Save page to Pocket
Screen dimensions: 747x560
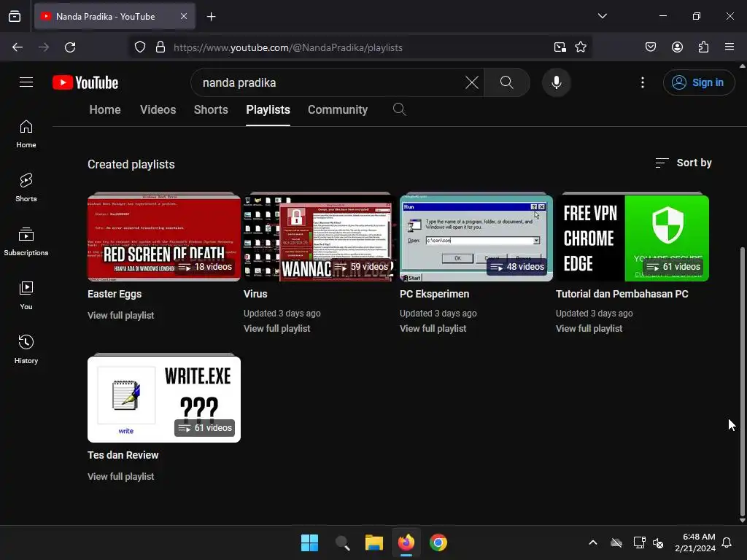[x=651, y=47]
